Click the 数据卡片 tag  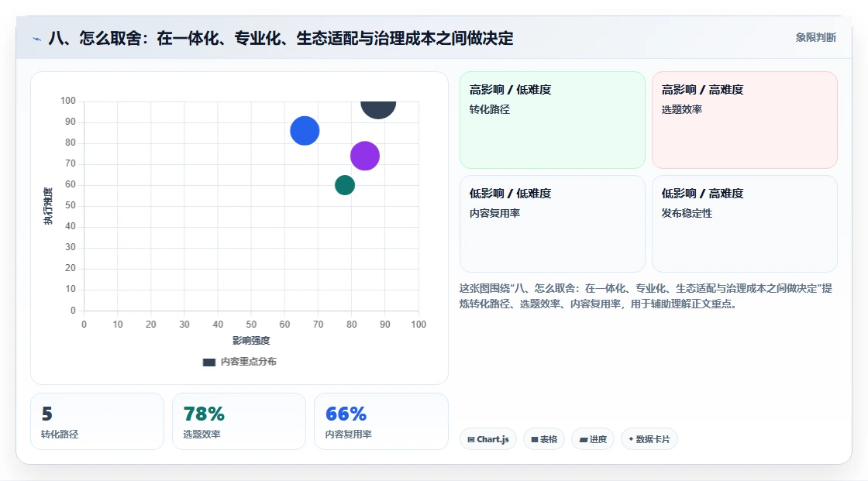pyautogui.click(x=649, y=439)
